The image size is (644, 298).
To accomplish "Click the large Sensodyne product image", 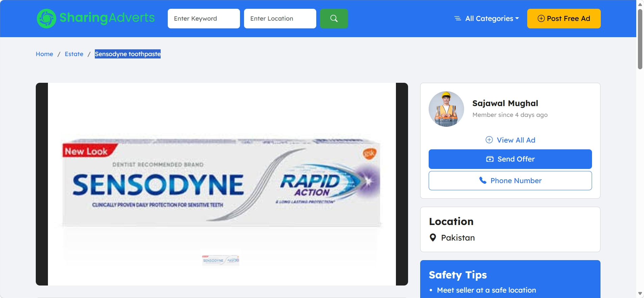I will (x=222, y=183).
